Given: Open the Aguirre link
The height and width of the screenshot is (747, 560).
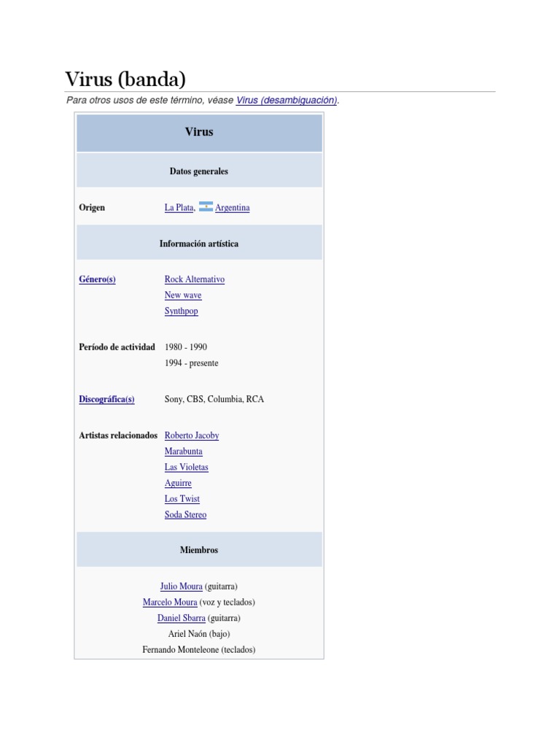Looking at the screenshot, I should coord(178,483).
